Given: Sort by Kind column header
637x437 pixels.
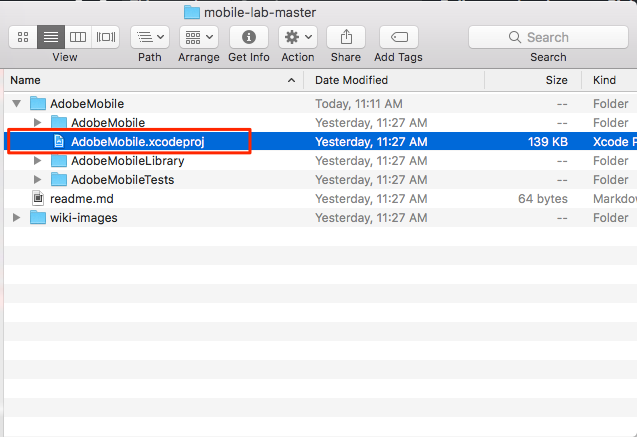Looking at the screenshot, I should pos(609,80).
